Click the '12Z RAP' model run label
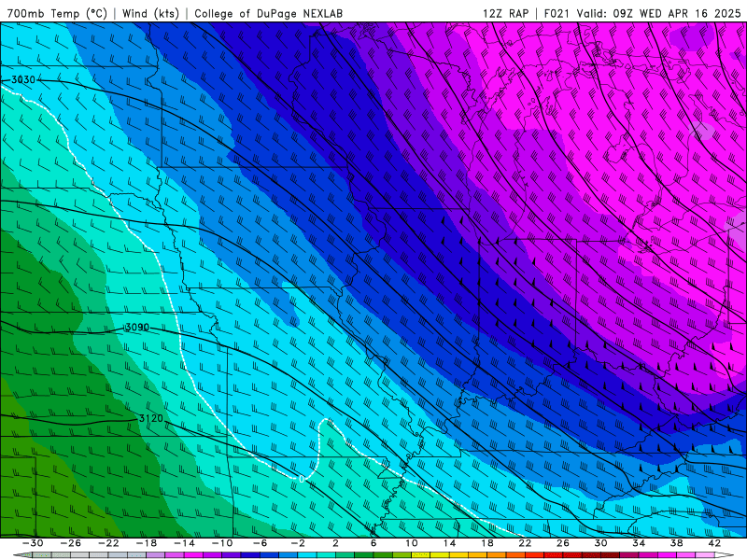This screenshot has height=560, width=747. point(506,13)
